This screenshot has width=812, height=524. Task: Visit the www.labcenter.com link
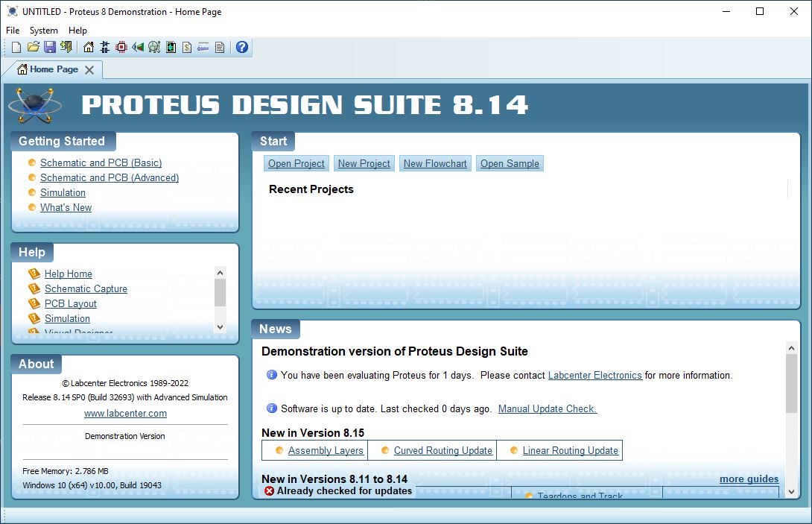click(x=125, y=414)
